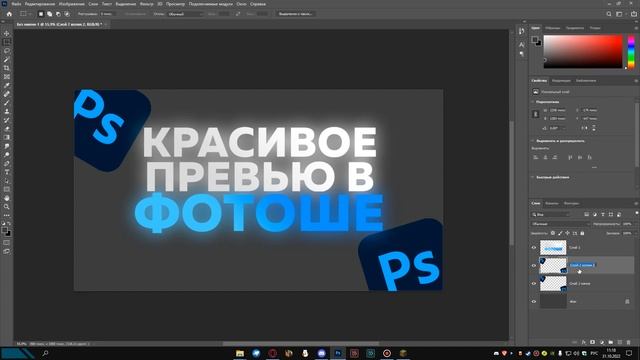Toggle visibility of Слой 2 копия 2
This screenshot has height=360, width=640.
[x=533, y=265]
